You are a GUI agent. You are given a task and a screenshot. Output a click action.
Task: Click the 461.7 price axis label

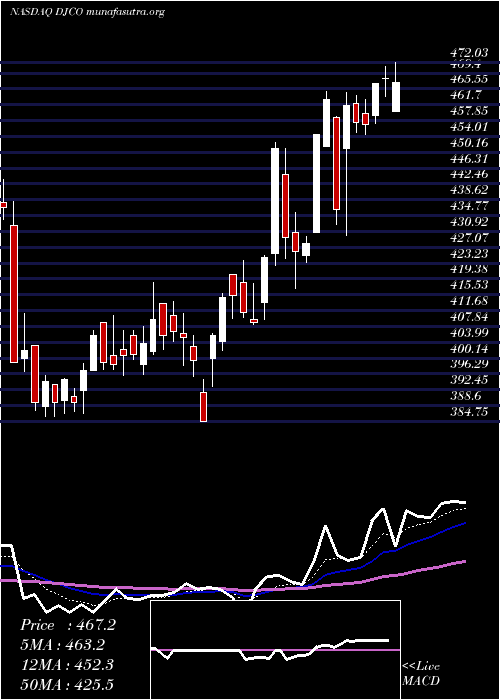coord(466,95)
